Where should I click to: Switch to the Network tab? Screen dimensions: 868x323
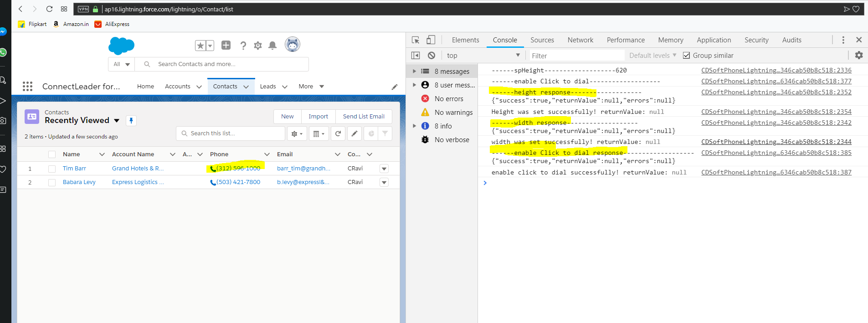[x=580, y=40]
